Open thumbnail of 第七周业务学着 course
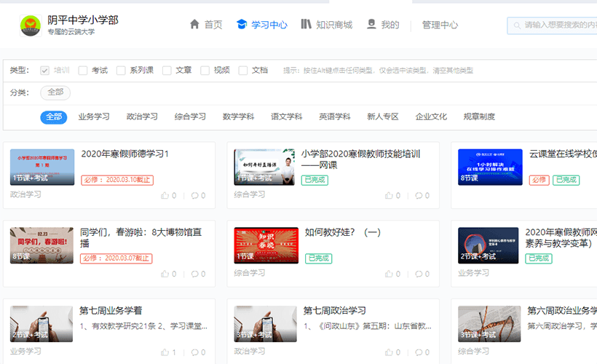Screen dimensions: 597x364 pos(41,324)
